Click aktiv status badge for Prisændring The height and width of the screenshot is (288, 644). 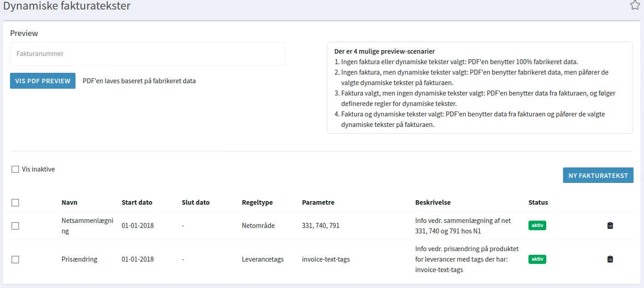click(537, 259)
